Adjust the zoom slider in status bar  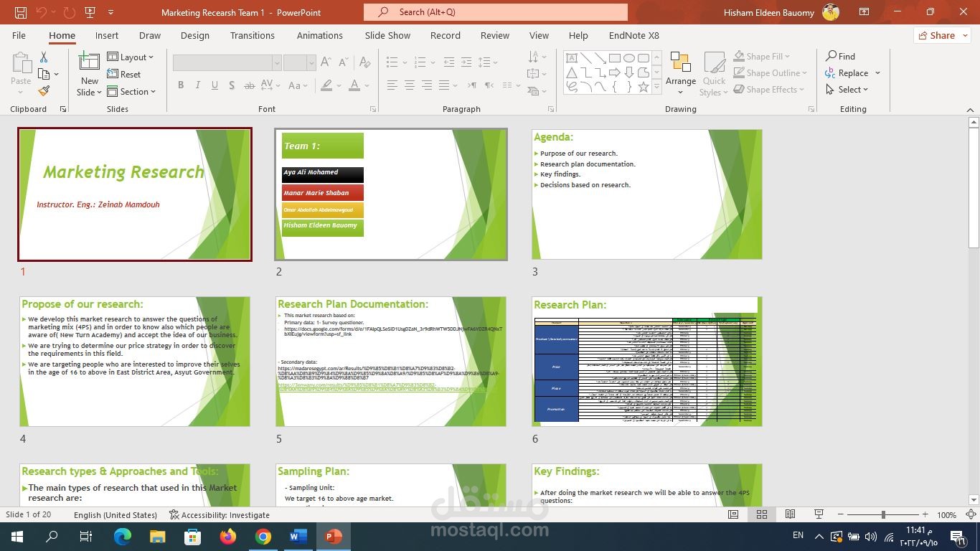point(883,514)
